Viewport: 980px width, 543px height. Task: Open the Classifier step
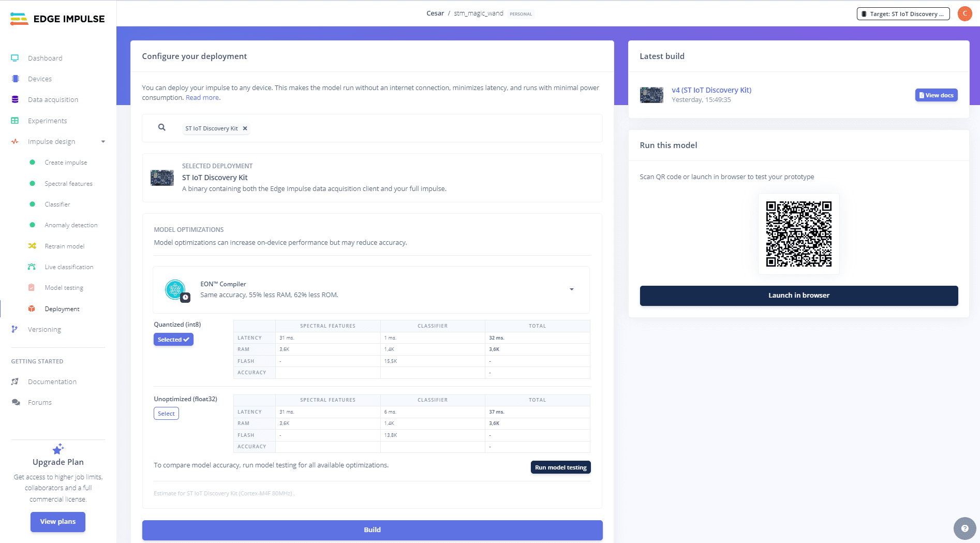click(57, 204)
